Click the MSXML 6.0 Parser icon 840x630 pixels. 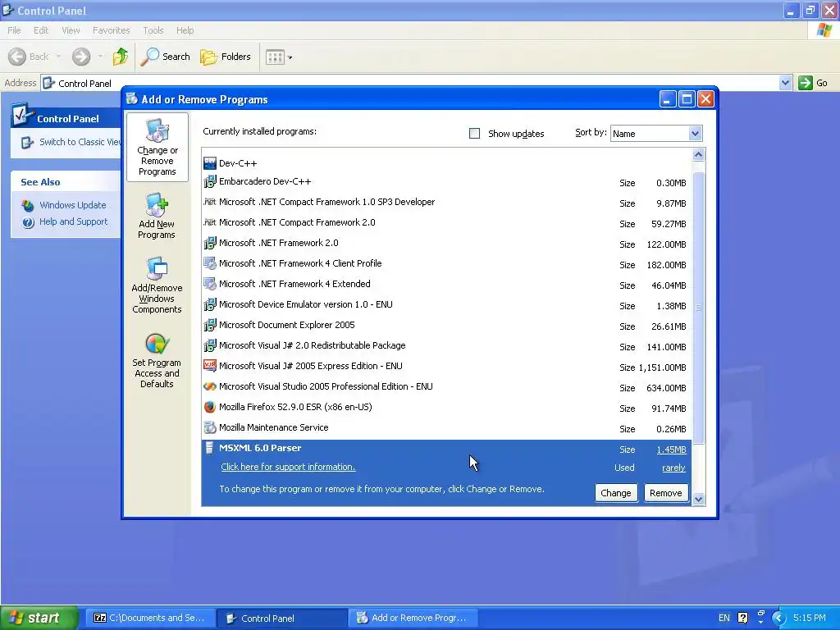[210, 448]
